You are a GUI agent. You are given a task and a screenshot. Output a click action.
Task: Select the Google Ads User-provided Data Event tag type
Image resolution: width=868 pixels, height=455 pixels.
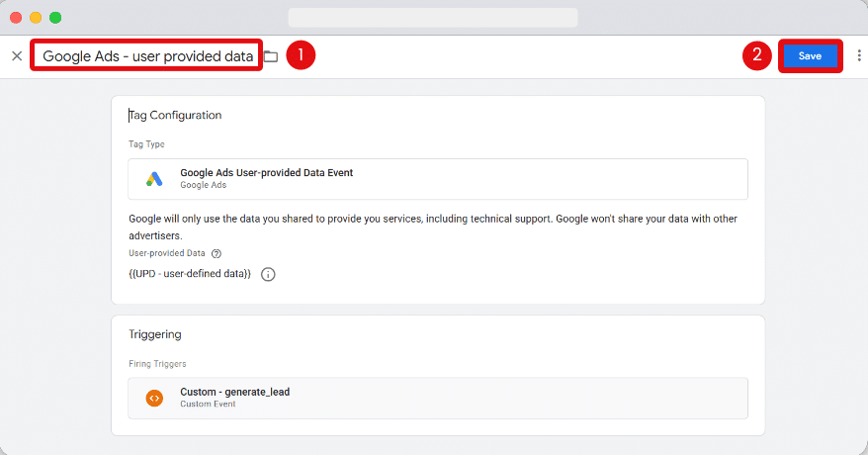coord(438,179)
